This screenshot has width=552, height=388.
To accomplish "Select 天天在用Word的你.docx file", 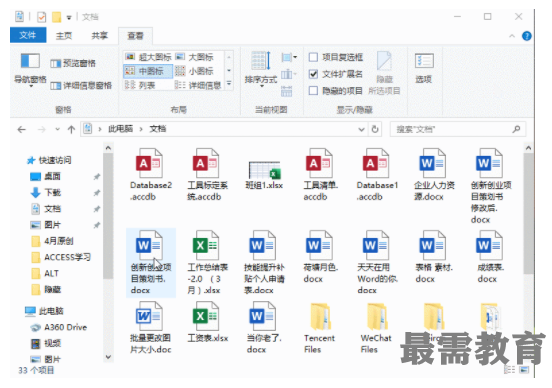I will click(377, 262).
